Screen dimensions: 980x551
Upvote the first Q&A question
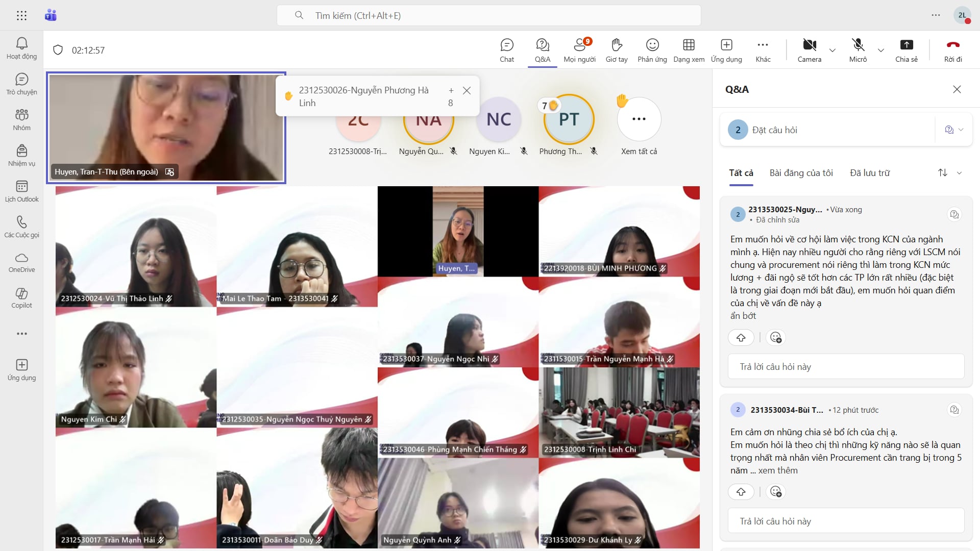click(x=741, y=337)
